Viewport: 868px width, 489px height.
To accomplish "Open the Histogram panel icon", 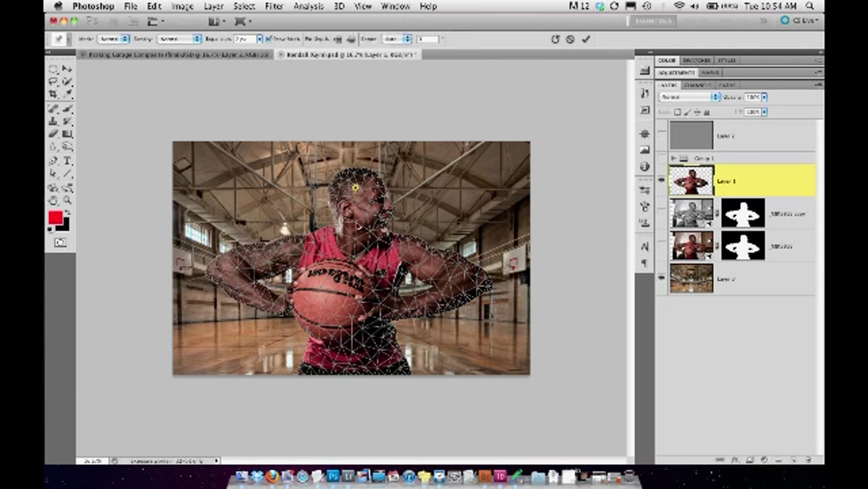I will click(x=644, y=150).
